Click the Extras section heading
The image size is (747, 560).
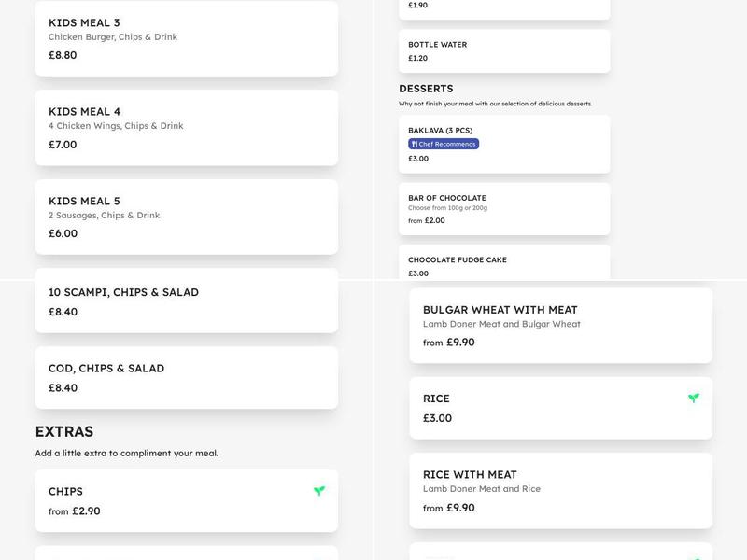64,431
